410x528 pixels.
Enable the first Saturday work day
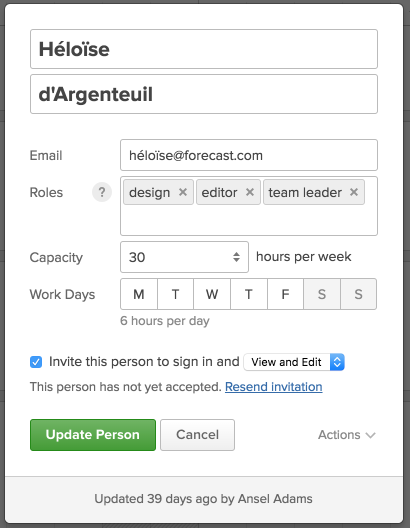tap(322, 294)
